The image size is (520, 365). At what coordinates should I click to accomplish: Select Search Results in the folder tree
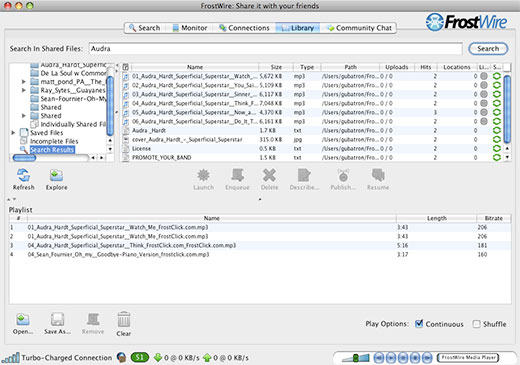[x=52, y=150]
